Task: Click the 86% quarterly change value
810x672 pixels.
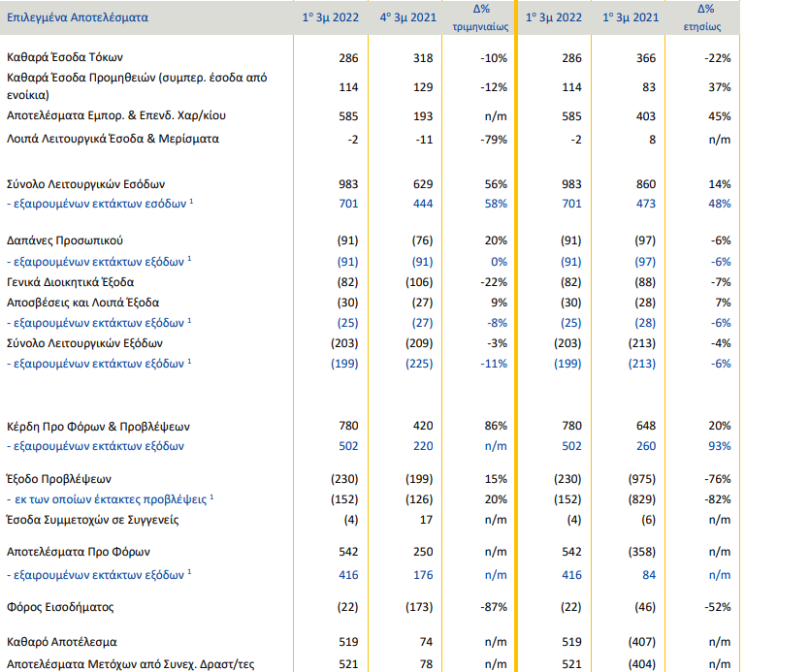Action: [x=496, y=427]
